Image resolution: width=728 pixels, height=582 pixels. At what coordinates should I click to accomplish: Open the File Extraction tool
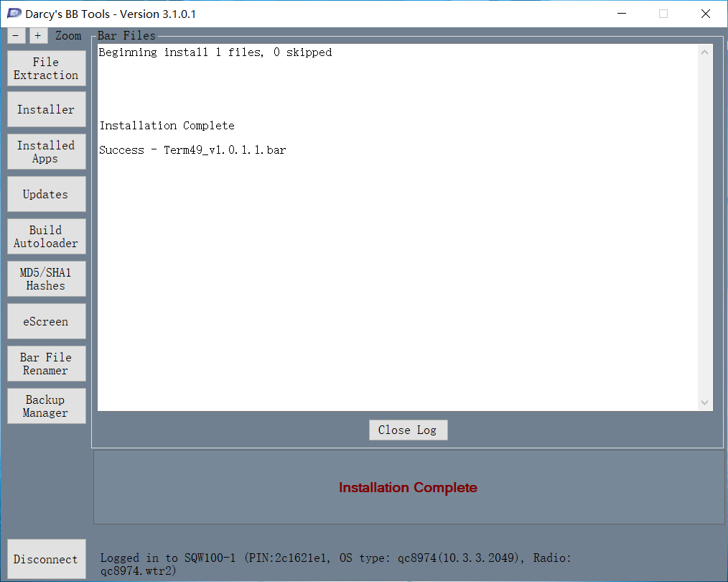tap(46, 68)
